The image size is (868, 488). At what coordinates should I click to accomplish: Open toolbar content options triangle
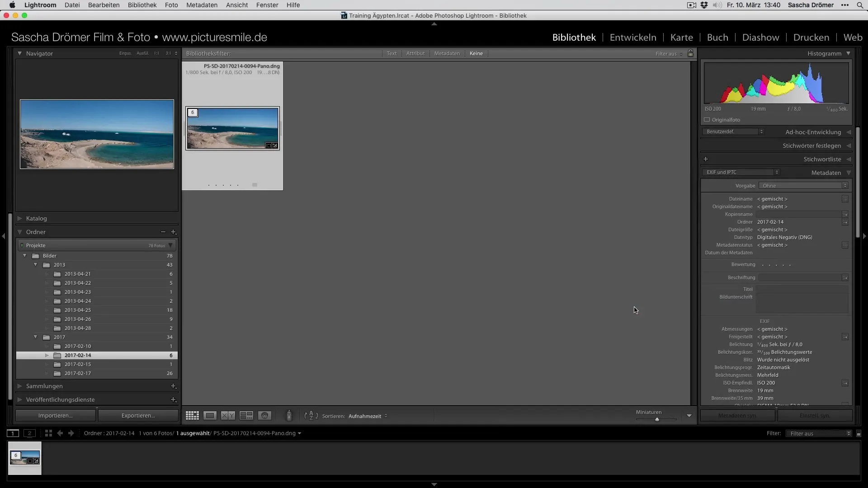(689, 416)
